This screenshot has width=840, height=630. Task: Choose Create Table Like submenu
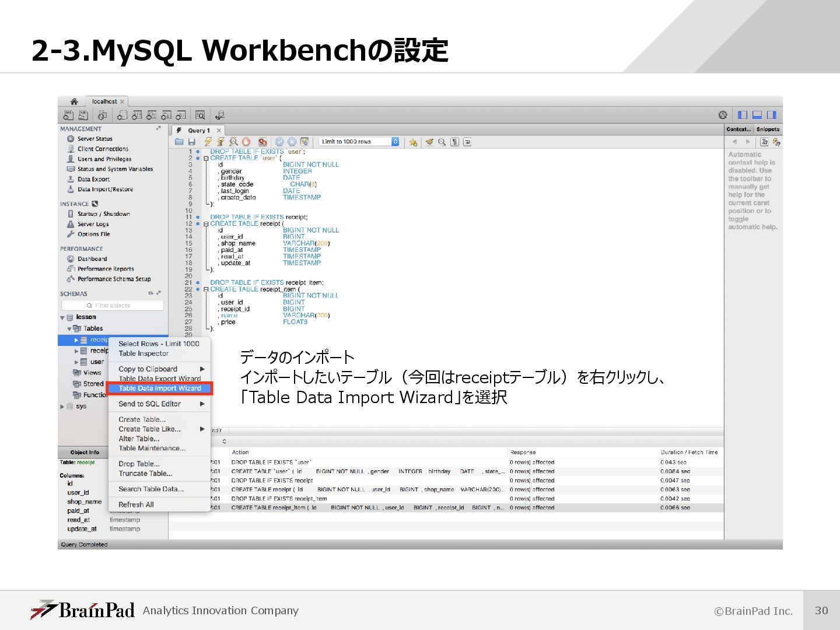[x=159, y=429]
